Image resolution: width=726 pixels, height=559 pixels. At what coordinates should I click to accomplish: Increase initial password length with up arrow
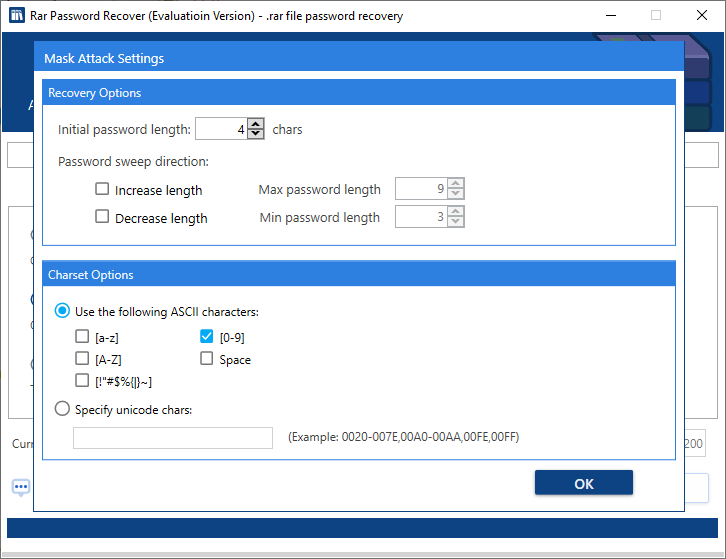click(x=256, y=124)
